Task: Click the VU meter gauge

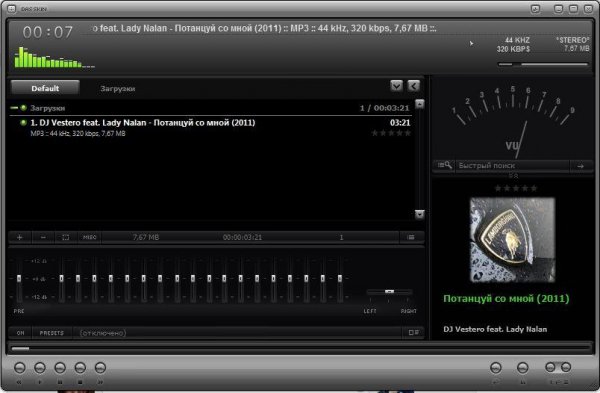Action: tap(513, 121)
